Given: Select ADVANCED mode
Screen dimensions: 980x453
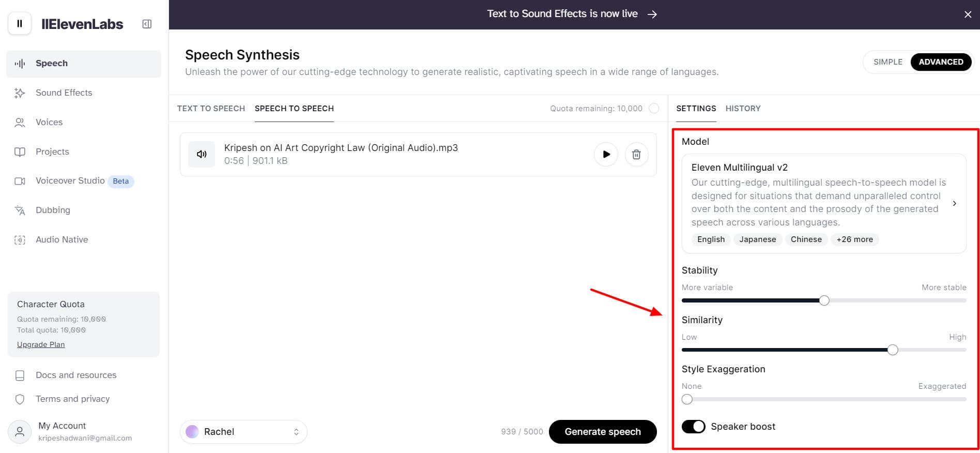Looking at the screenshot, I should 941,62.
